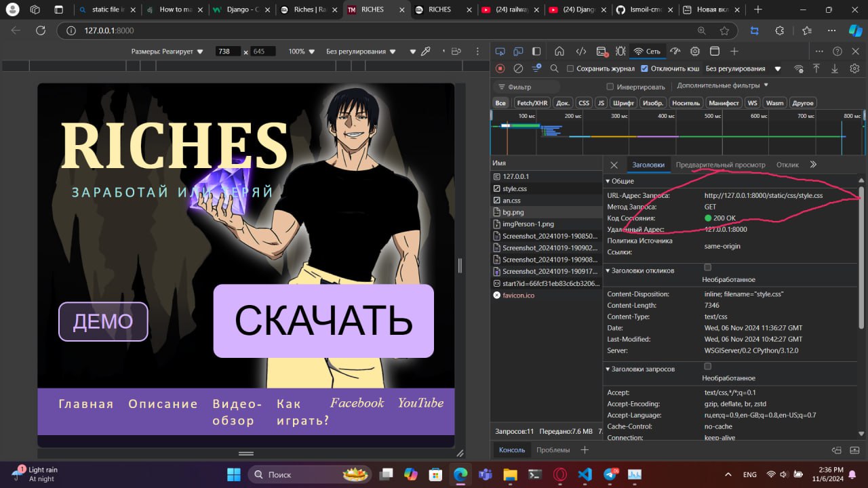Open the Sources bug icon panel

[620, 52]
